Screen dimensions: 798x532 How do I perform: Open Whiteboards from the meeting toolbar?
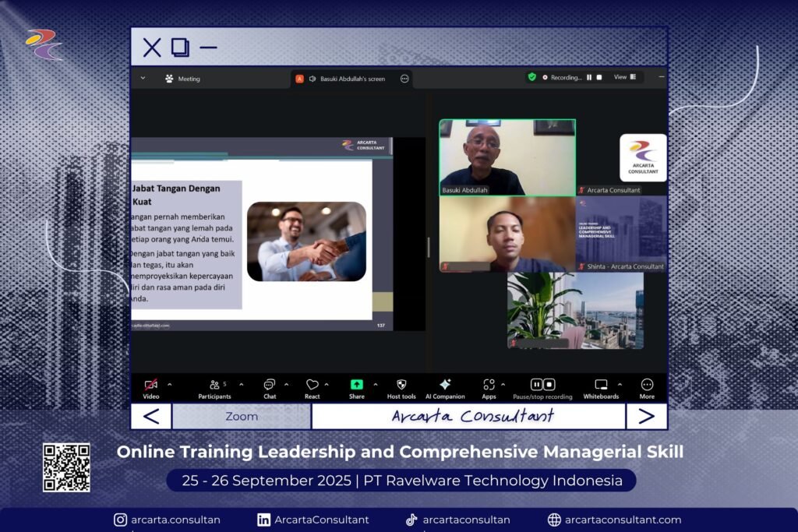[601, 385]
